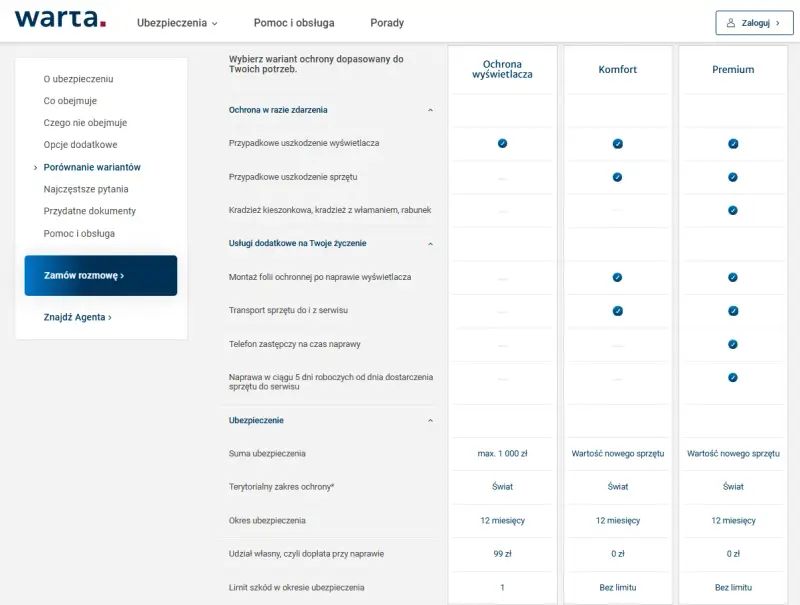Click Premium 'Bez limitu' value
Screen dimensions: 800x605
pos(733,588)
